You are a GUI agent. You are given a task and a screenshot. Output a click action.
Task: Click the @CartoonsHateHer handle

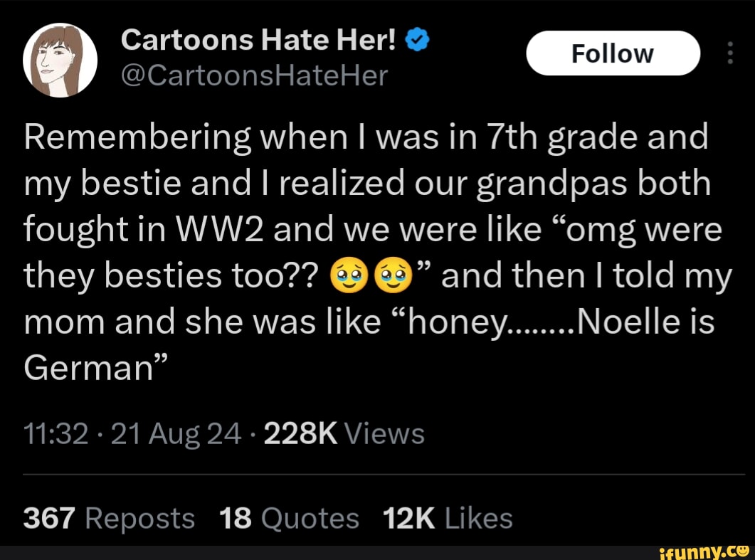(x=254, y=74)
